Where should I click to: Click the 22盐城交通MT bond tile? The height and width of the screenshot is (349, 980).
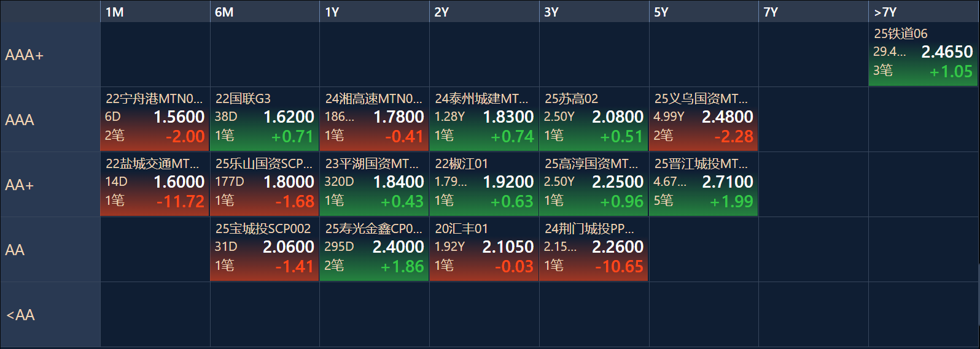[155, 185]
